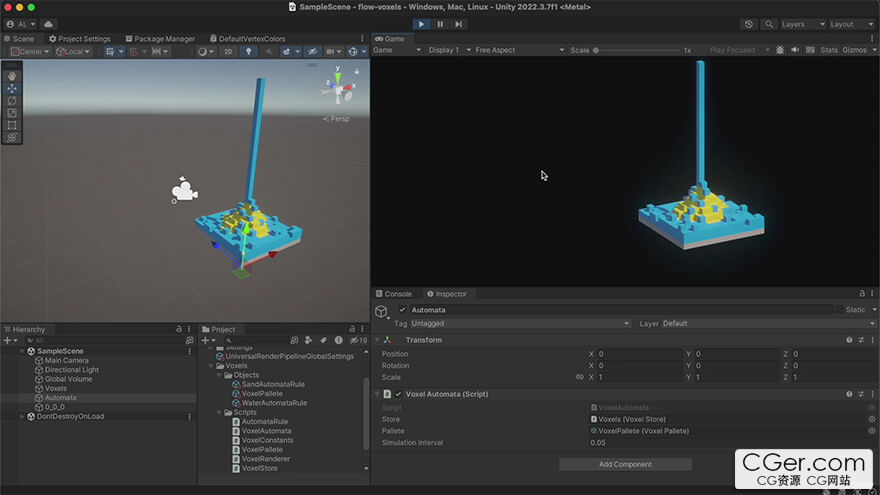880x495 pixels.
Task: Select the Rect tool in Scene toolbar
Action: coord(12,126)
